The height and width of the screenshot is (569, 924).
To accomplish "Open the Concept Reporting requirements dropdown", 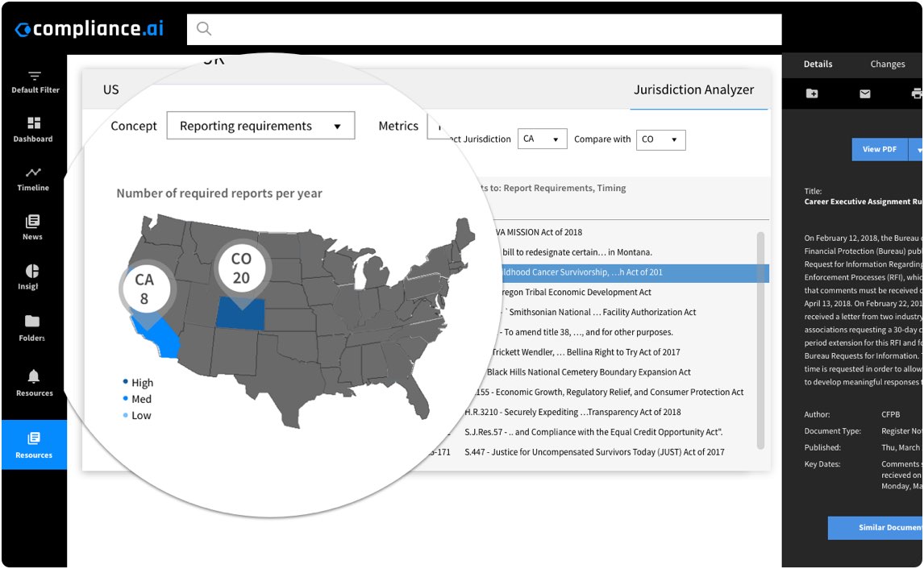I will [x=260, y=126].
